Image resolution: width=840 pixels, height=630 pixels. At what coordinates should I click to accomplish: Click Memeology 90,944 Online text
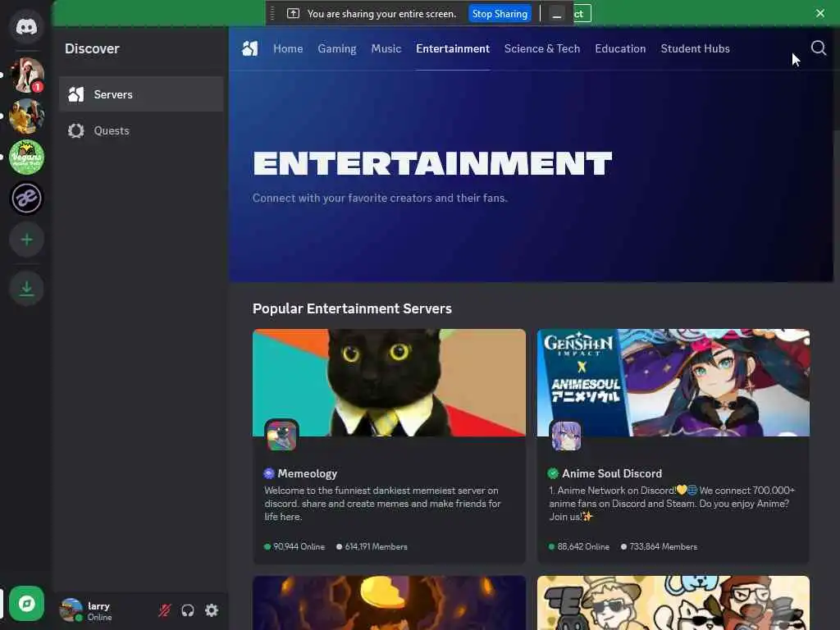299,547
